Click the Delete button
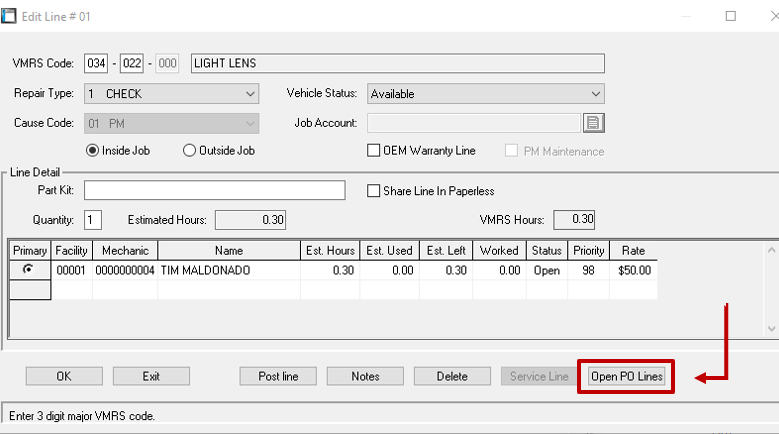The height and width of the screenshot is (434, 779). (x=452, y=376)
